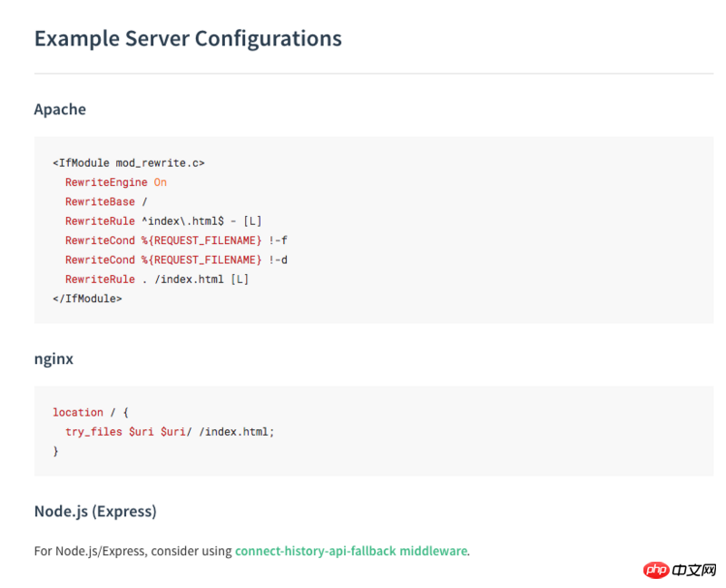Click the Example Server Configurations heading
Viewport: 726px width, 588px height.
[188, 39]
